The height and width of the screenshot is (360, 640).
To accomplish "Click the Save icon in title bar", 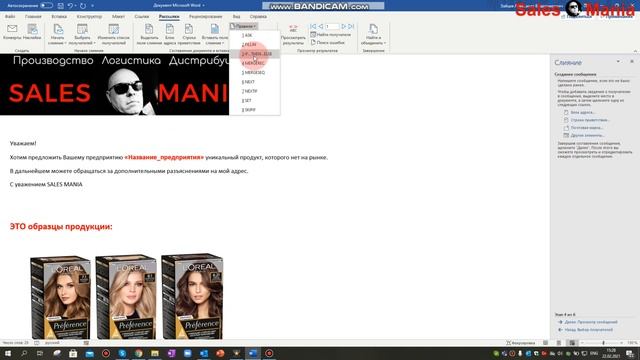I will tap(60, 6).
